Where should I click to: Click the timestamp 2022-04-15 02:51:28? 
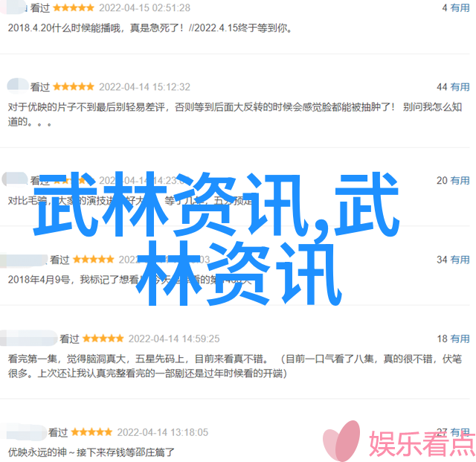144,8
